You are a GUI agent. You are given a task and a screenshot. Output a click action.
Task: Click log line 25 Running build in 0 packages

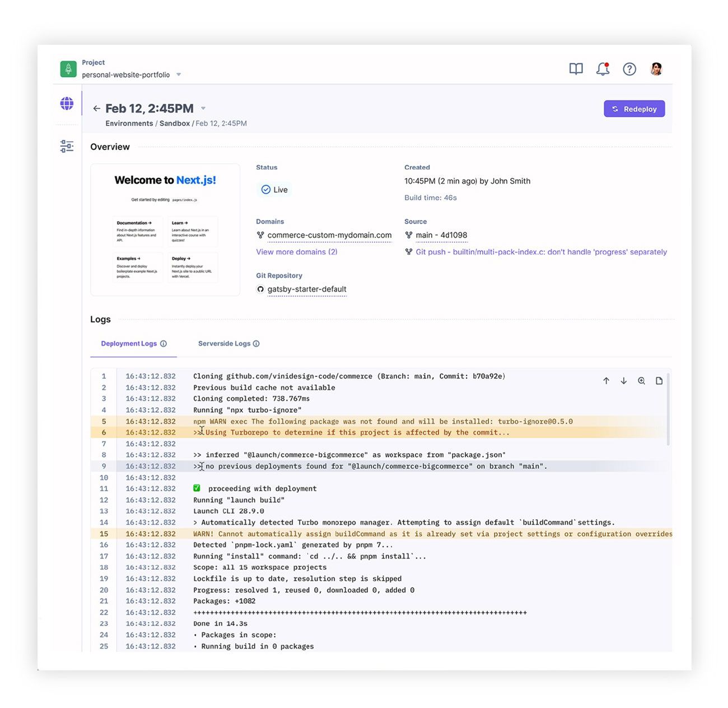tap(254, 646)
